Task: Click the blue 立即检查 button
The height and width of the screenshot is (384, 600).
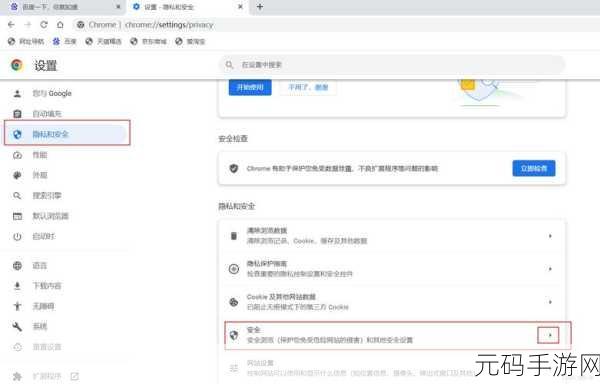Action: 534,168
